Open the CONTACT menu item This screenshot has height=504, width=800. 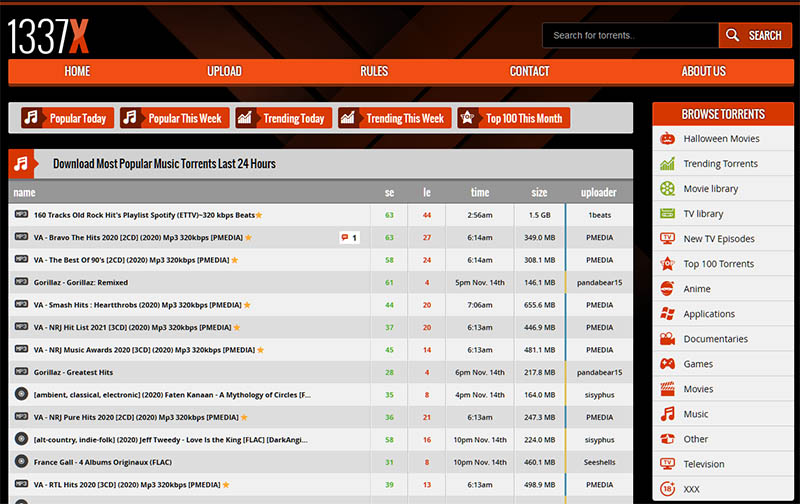tap(530, 71)
